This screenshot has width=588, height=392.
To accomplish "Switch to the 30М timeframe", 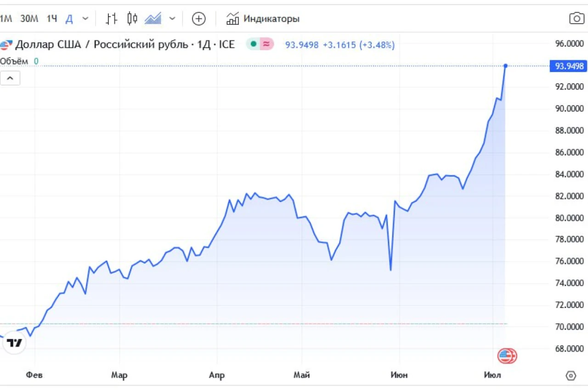I will point(29,19).
